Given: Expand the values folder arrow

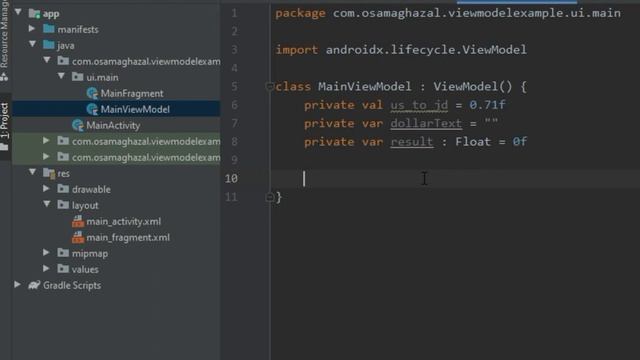Looking at the screenshot, I should click(47, 269).
